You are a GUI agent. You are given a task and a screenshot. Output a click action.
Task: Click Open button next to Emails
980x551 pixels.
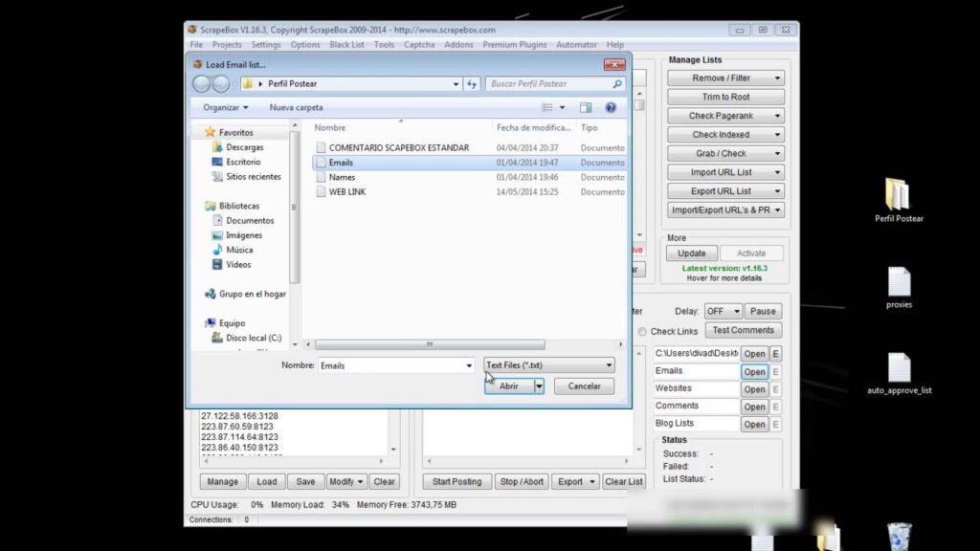coord(754,372)
